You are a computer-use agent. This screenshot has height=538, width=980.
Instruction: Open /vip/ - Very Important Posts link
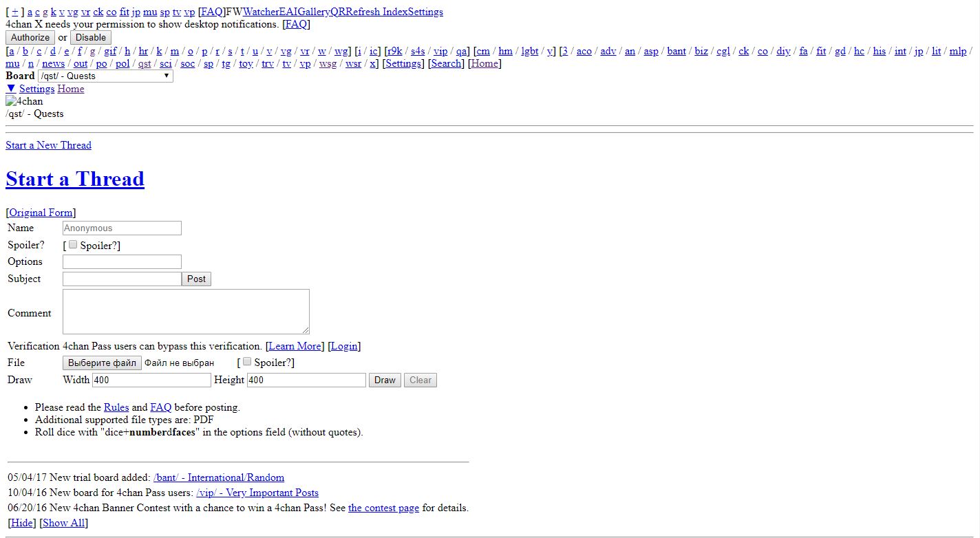257,493
